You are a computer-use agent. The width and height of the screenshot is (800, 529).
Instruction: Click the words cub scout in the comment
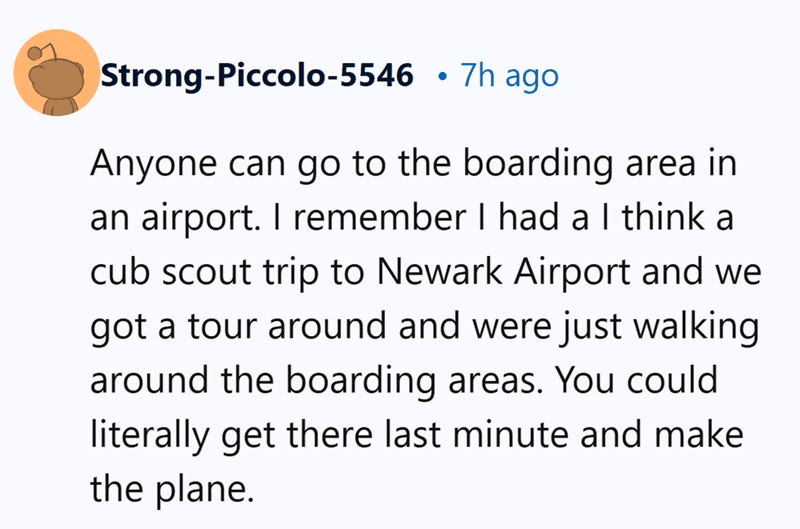tap(171, 271)
